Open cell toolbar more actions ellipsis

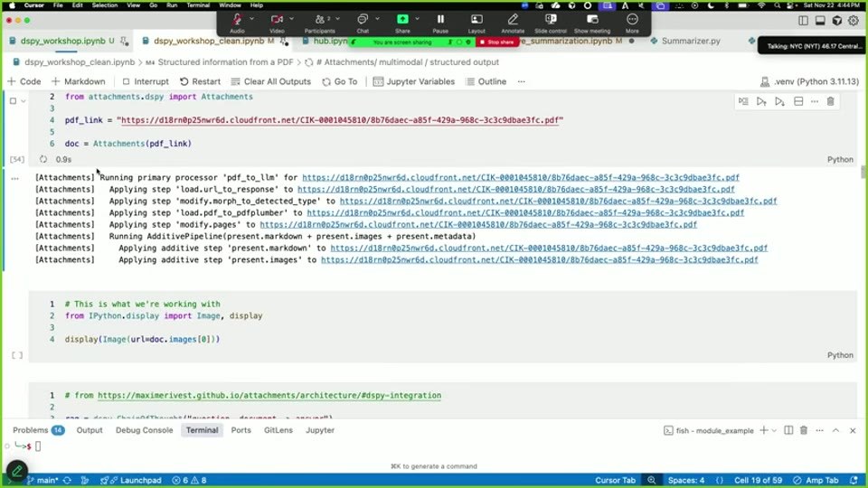click(x=815, y=101)
